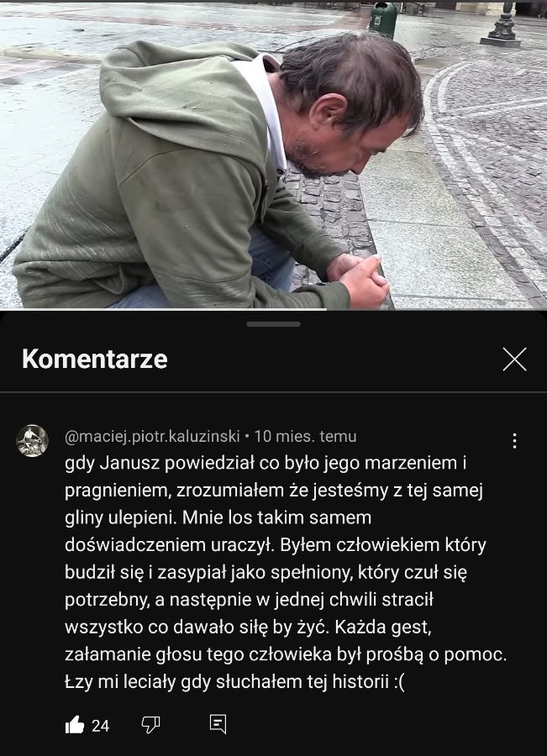Click the divider line below Komentarze header
The height and width of the screenshot is (756, 547).
click(x=274, y=391)
